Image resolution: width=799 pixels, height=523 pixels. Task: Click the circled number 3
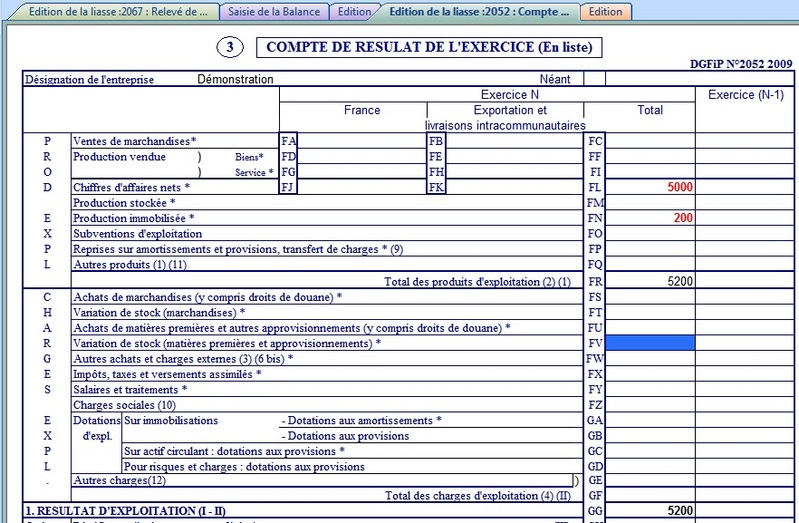pos(230,47)
